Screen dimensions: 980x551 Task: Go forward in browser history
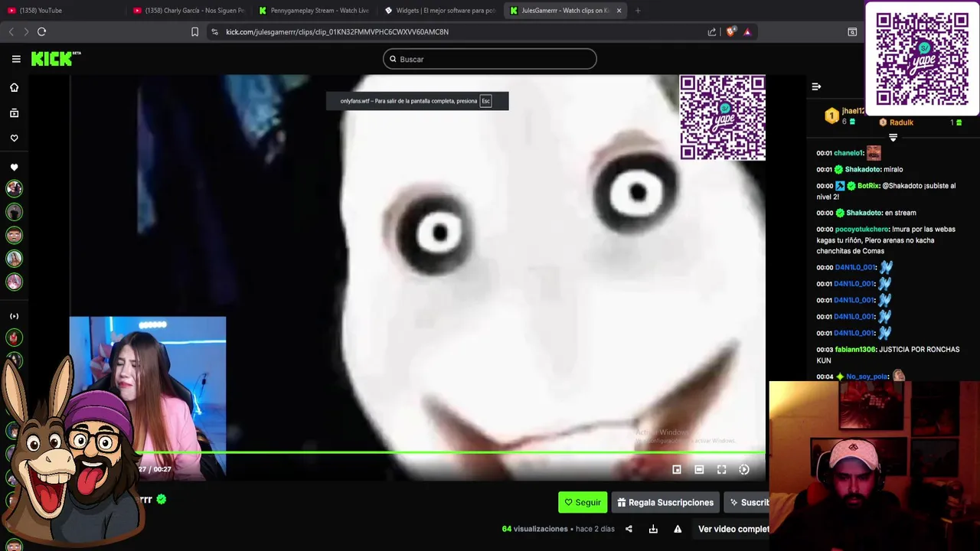(x=26, y=32)
